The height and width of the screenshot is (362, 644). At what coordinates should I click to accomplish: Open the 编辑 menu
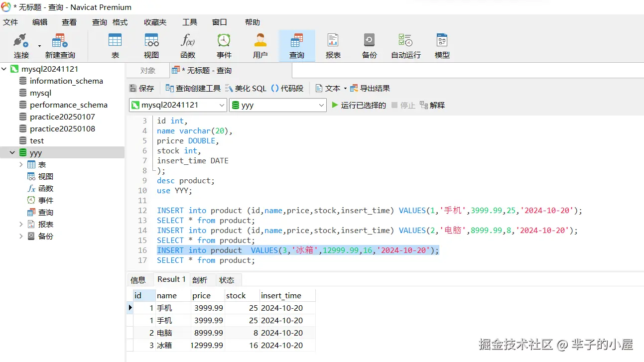pyautogui.click(x=40, y=22)
